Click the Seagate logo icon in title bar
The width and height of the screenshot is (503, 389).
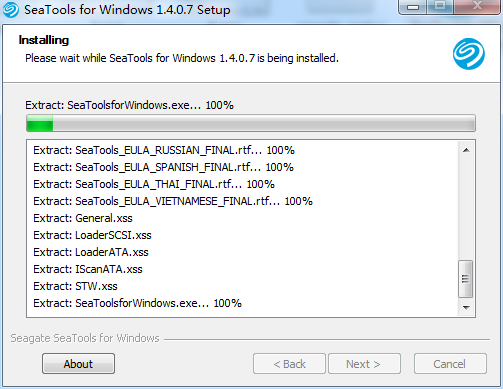(x=10, y=10)
